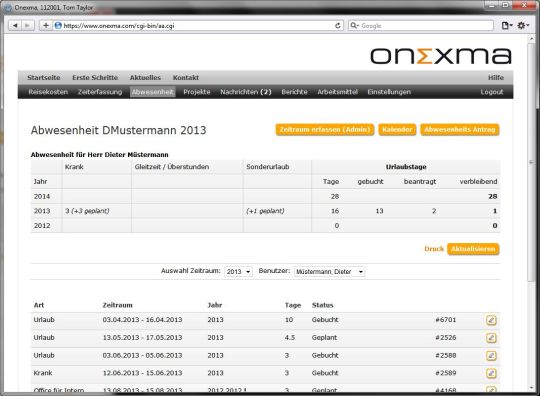Open Erste Schritte menu item
The height and width of the screenshot is (396, 540).
tap(95, 78)
